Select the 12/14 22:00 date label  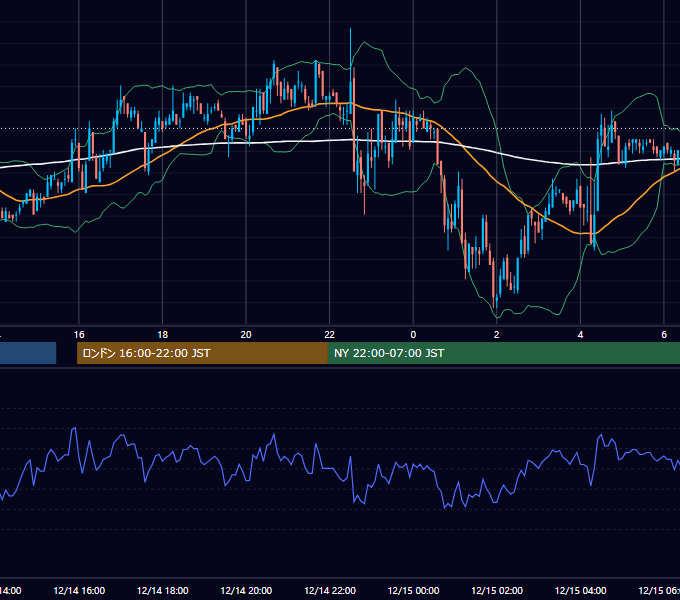point(330,590)
